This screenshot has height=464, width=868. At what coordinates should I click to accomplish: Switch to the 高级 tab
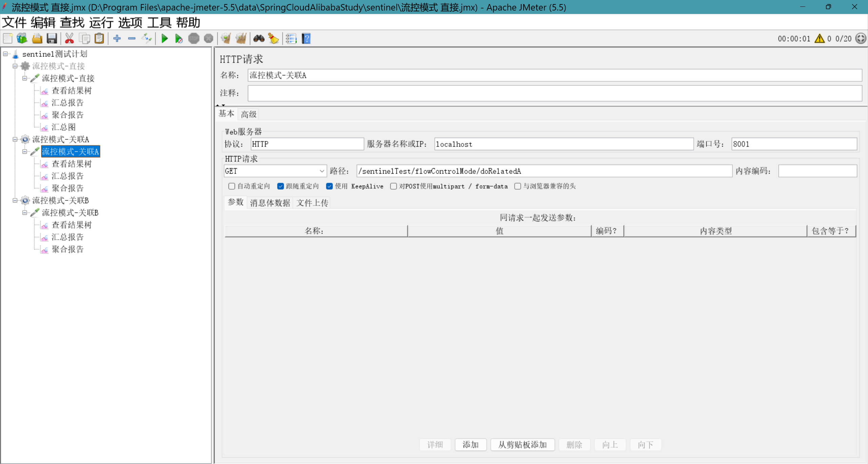[x=249, y=114]
